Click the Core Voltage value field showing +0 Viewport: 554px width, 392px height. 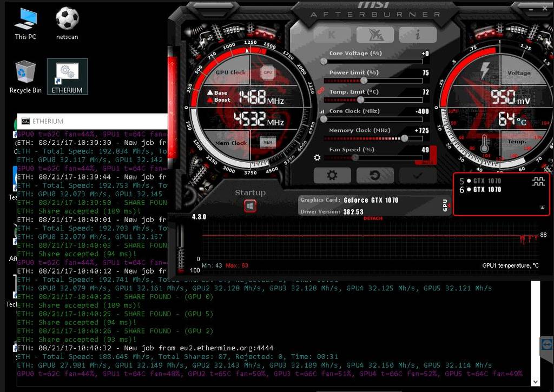(425, 54)
